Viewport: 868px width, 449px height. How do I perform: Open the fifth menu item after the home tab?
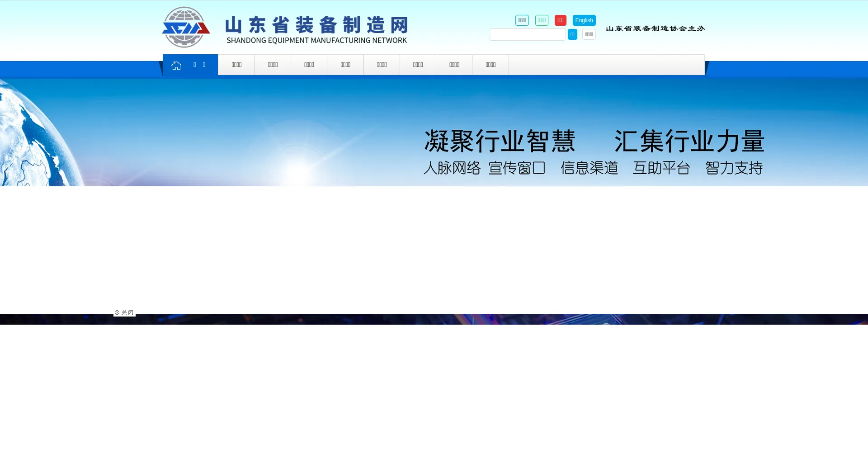point(382,65)
